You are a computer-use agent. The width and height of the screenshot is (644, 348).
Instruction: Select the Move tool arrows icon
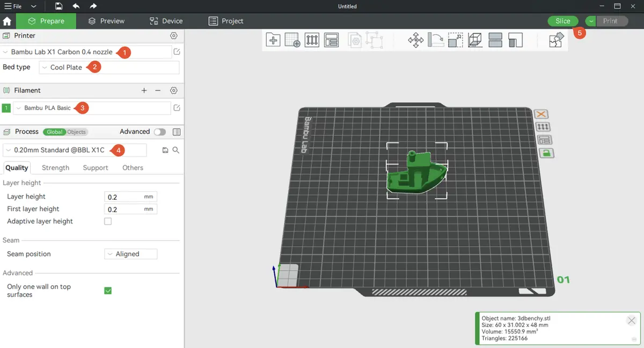(x=415, y=40)
